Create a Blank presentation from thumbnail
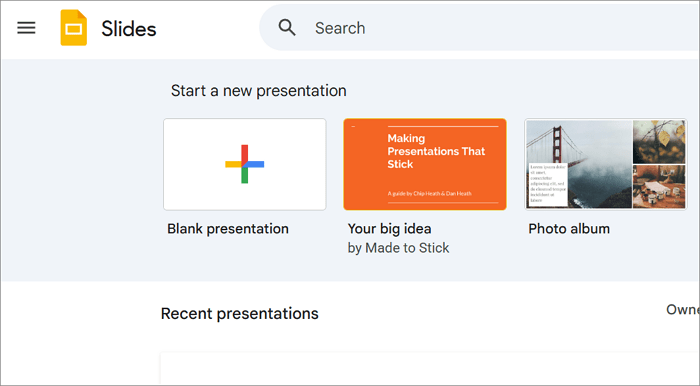The width and height of the screenshot is (700, 386). coord(245,164)
